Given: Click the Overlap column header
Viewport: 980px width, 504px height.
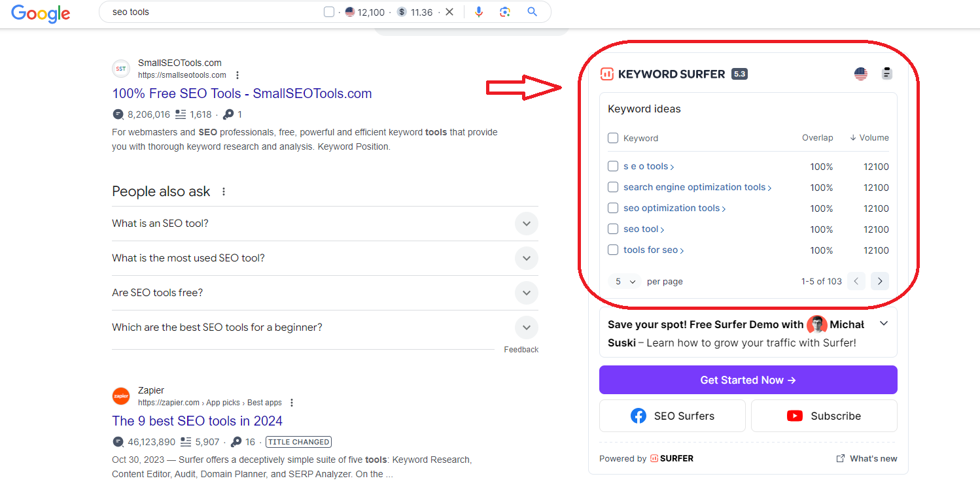Looking at the screenshot, I should point(818,138).
